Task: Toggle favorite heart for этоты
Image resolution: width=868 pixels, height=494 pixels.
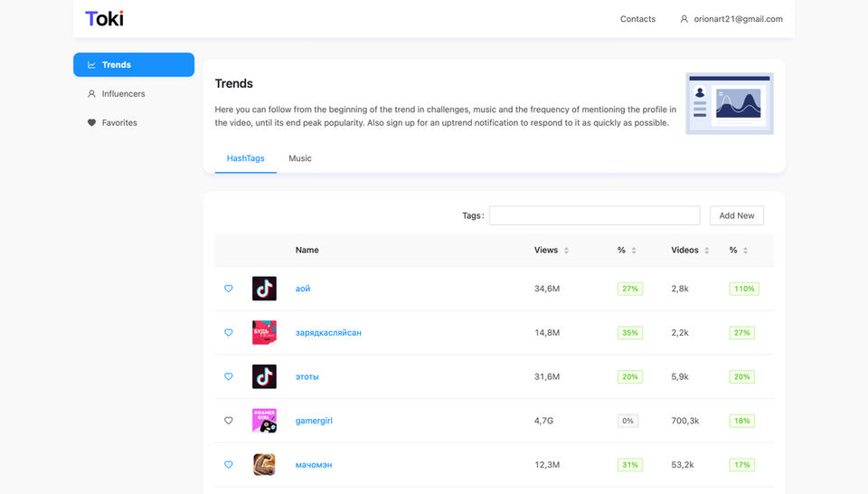Action: click(228, 376)
